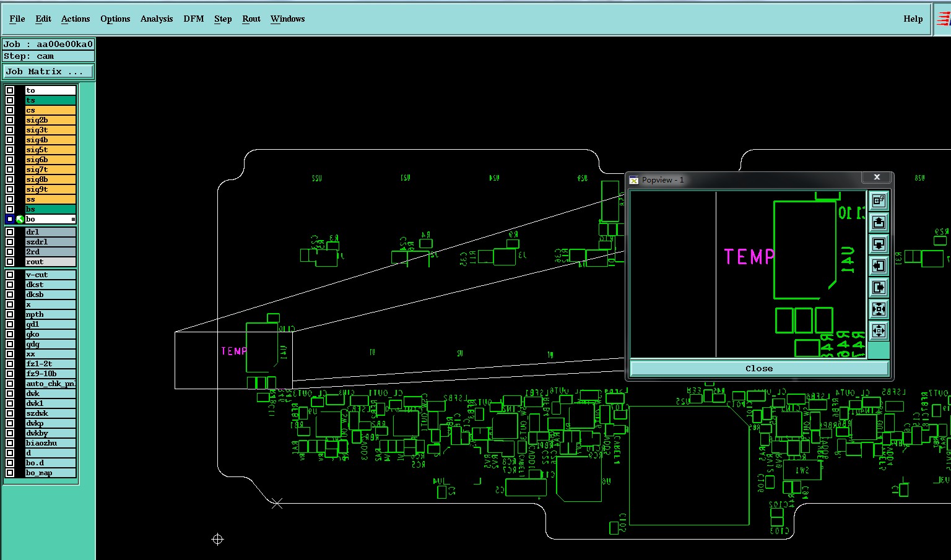951x560 pixels.
Task: Toggle display checkbox for layer rout
Action: point(10,262)
